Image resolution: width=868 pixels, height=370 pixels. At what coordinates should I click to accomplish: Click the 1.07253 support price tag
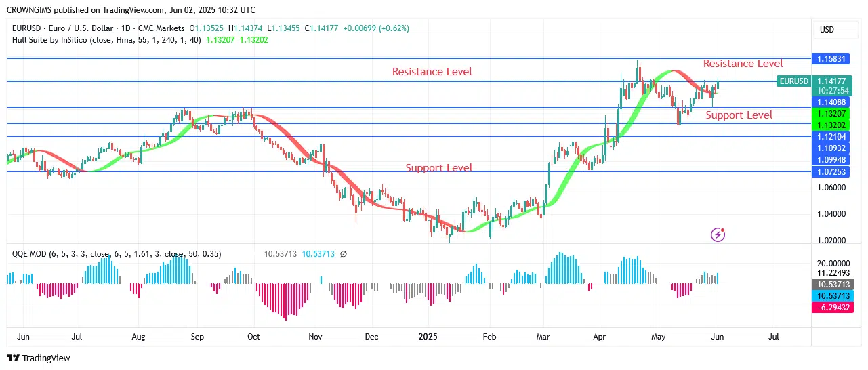click(831, 172)
